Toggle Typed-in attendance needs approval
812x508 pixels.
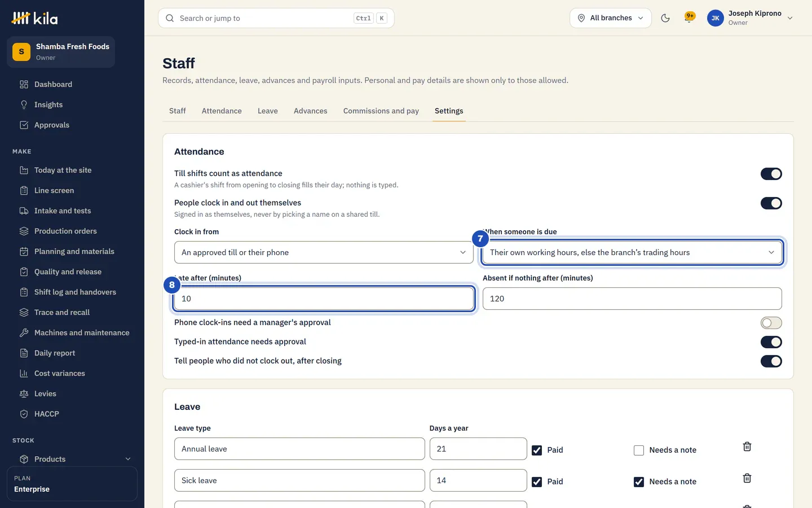click(771, 342)
